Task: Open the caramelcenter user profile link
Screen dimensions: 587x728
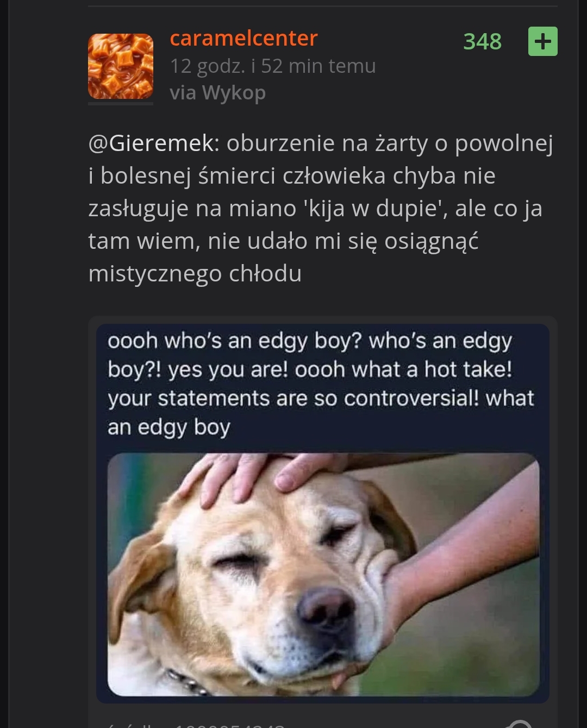Action: coord(243,38)
